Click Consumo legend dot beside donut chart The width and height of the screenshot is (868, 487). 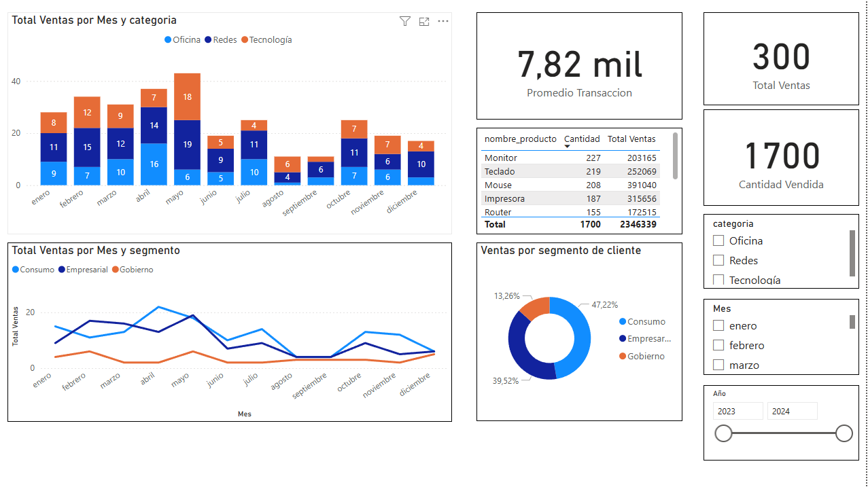click(x=623, y=322)
